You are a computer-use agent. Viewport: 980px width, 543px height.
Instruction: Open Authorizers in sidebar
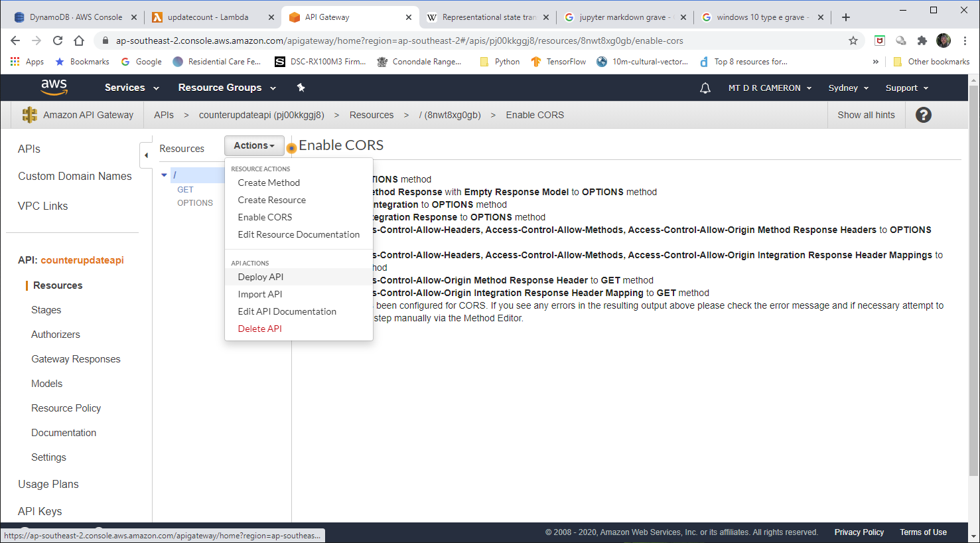pos(56,335)
